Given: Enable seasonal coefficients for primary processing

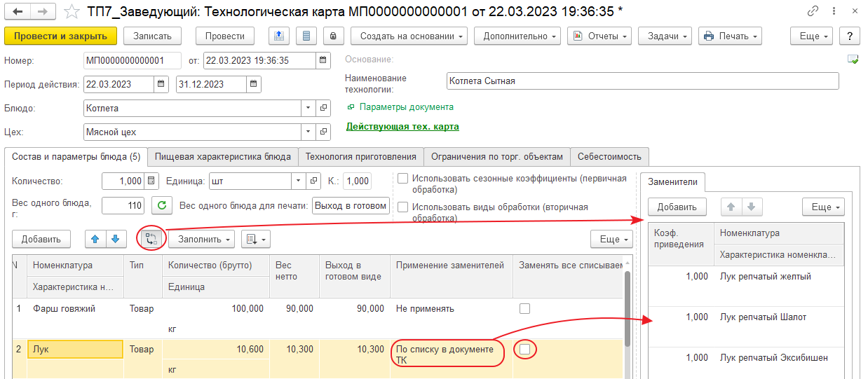Looking at the screenshot, I should 403,178.
